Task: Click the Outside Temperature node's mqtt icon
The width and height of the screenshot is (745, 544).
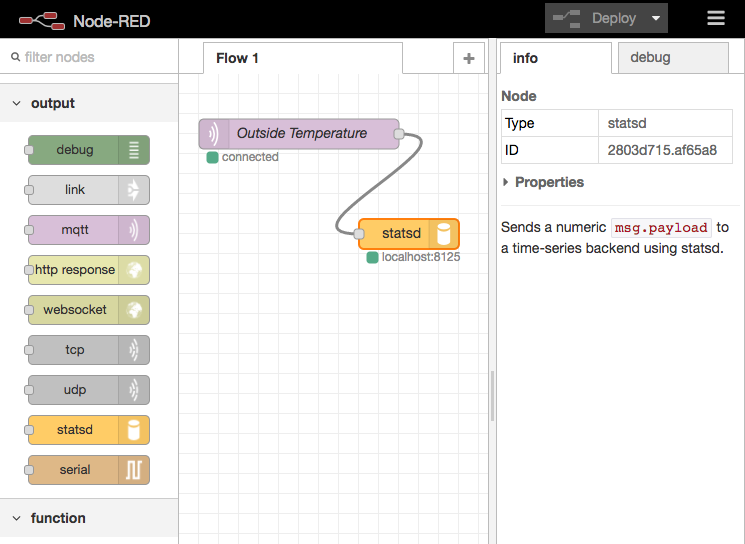Action: (x=214, y=134)
